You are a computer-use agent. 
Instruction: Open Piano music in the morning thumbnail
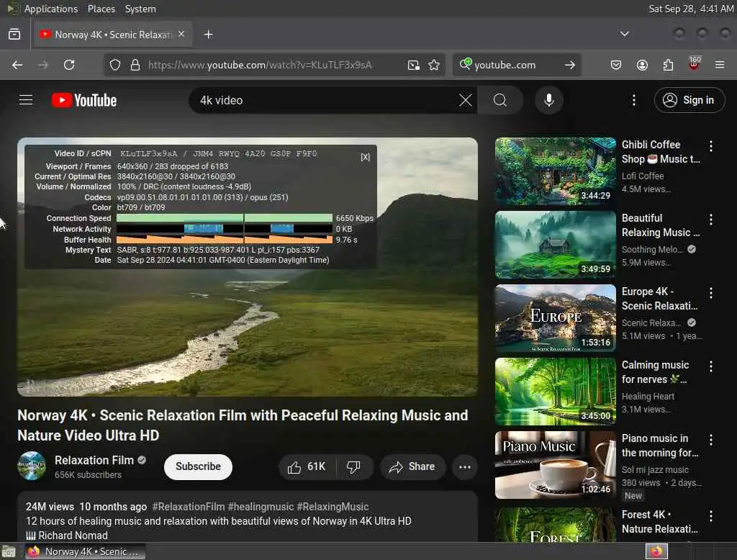(x=555, y=464)
